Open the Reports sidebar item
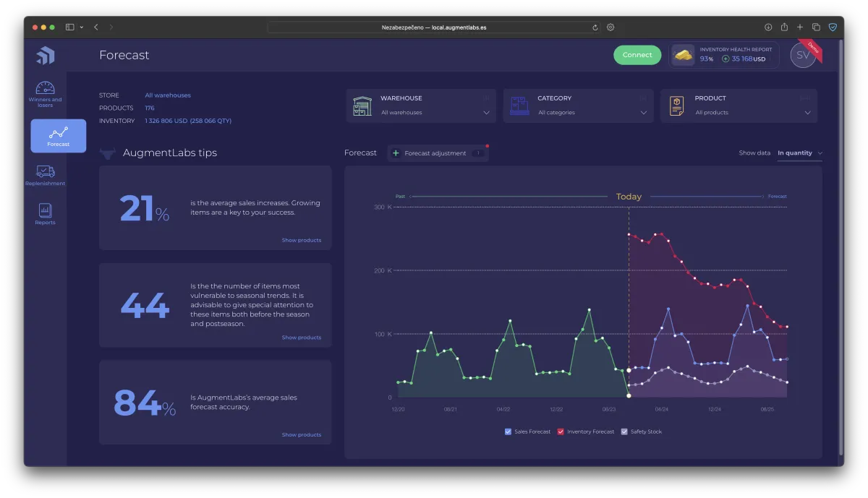868x498 pixels. pos(46,214)
